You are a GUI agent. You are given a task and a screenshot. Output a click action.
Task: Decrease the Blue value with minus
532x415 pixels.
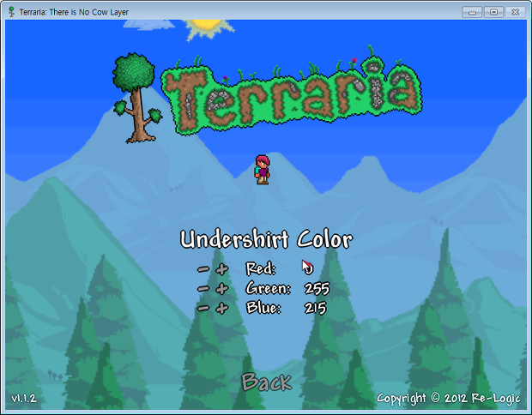click(203, 308)
